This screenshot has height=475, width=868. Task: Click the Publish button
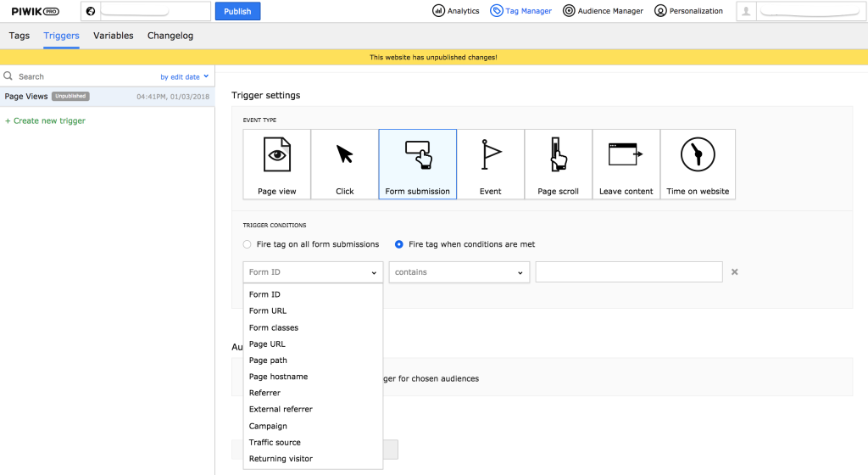coord(237,11)
